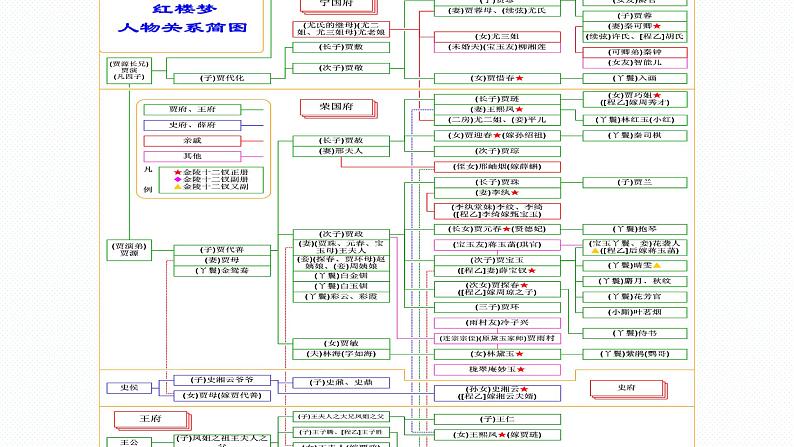Click the (丫鬟)晴雯 box
794x447 pixels.
tap(635, 266)
